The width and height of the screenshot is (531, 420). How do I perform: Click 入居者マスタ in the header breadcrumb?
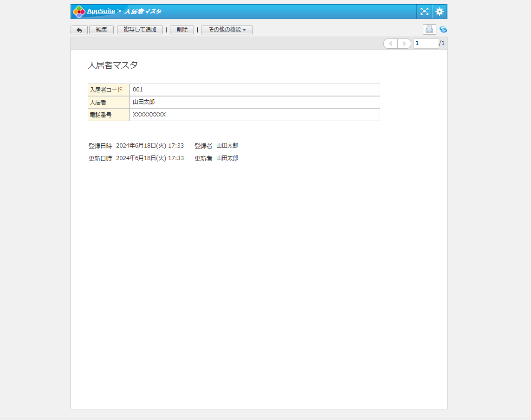click(x=143, y=11)
